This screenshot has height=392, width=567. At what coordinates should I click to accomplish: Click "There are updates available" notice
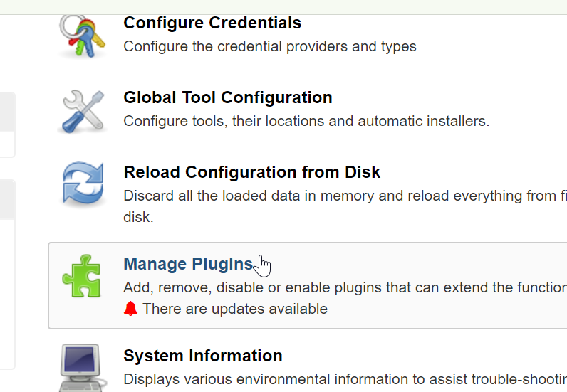(234, 309)
